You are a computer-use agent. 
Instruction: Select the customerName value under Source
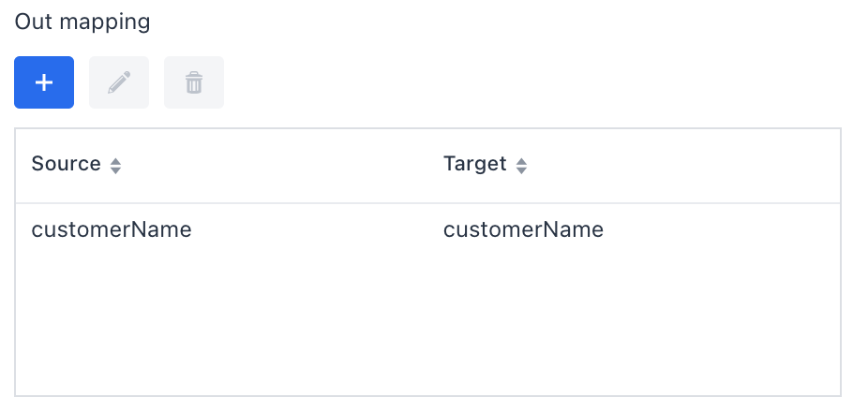(111, 229)
